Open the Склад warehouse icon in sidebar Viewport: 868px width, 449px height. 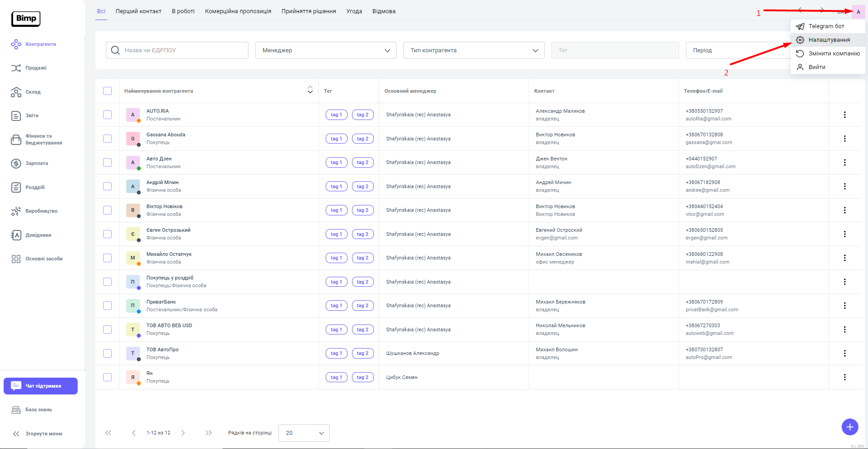coord(16,92)
